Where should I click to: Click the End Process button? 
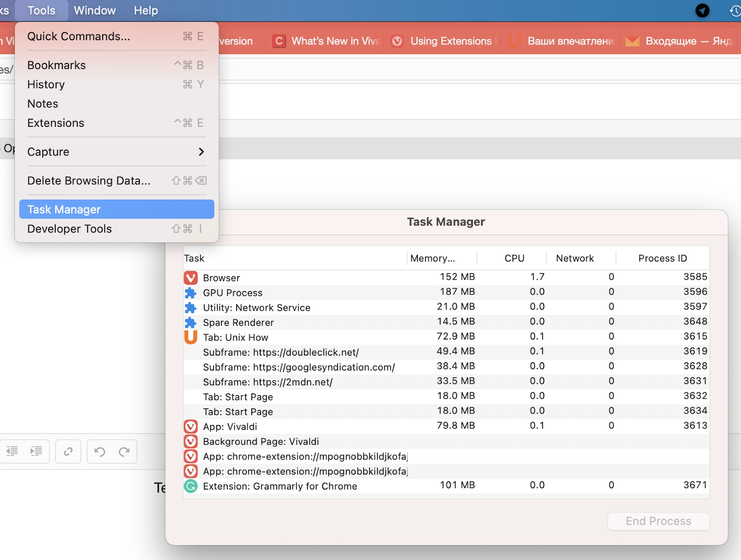click(x=658, y=521)
